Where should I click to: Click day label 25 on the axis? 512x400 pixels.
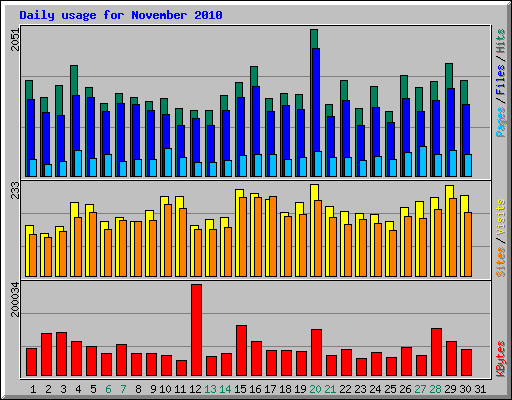[x=390, y=389]
